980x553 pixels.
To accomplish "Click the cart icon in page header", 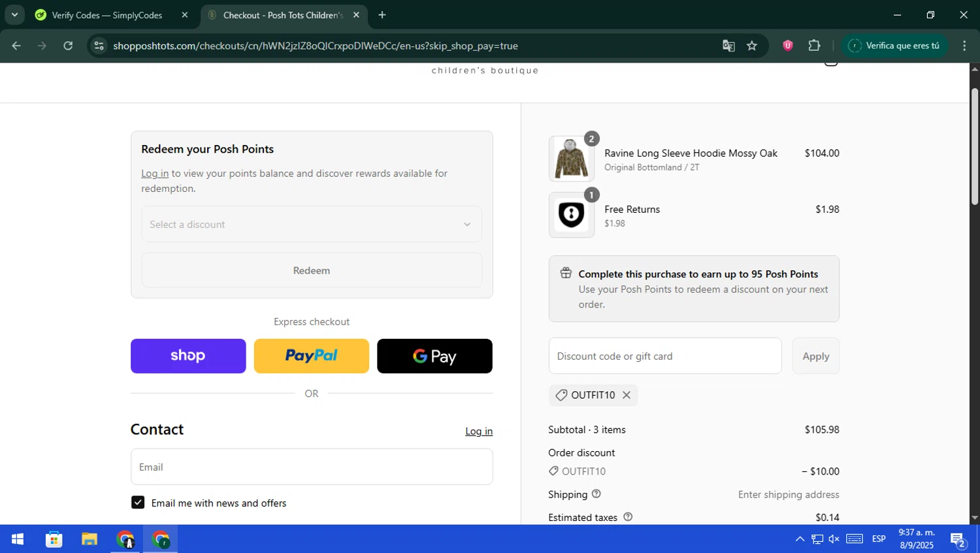I will (x=831, y=63).
